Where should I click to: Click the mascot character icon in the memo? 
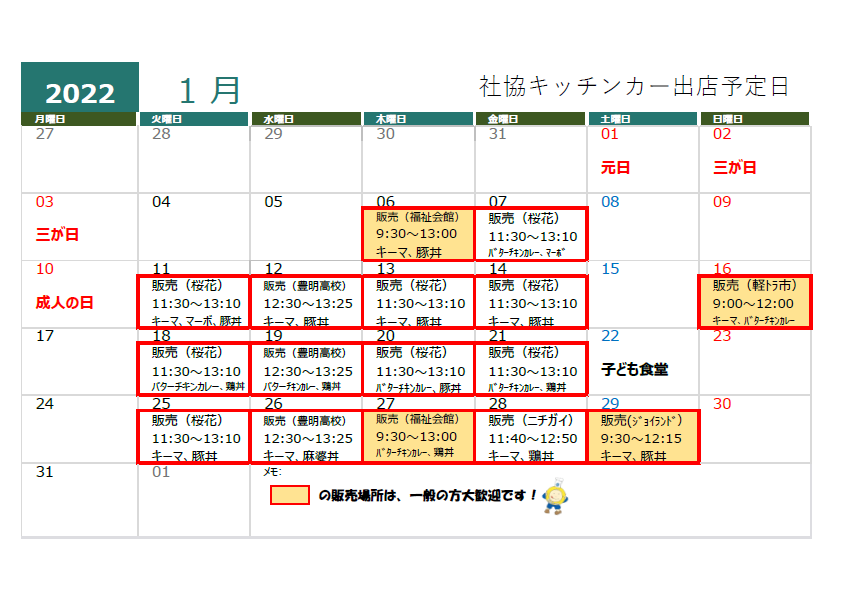pos(557,497)
